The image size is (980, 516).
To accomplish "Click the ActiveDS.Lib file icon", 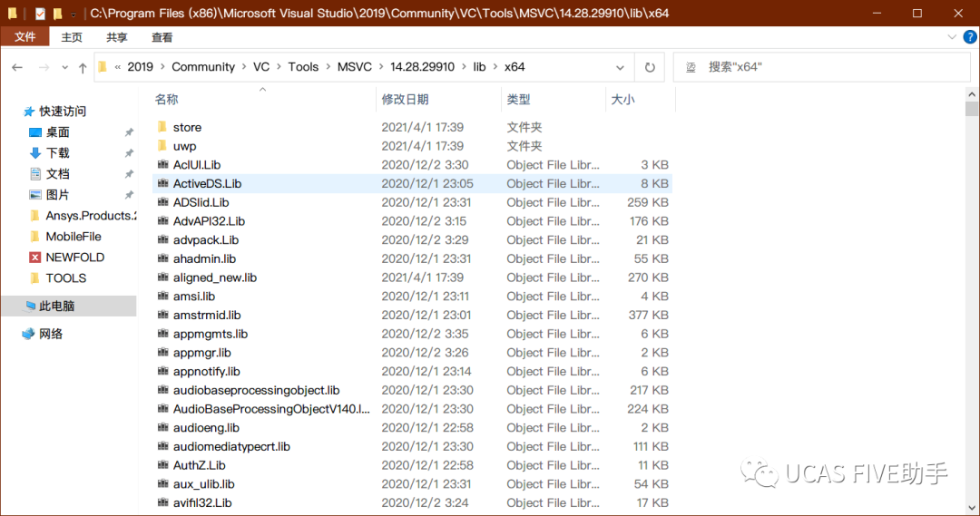I will 163,183.
